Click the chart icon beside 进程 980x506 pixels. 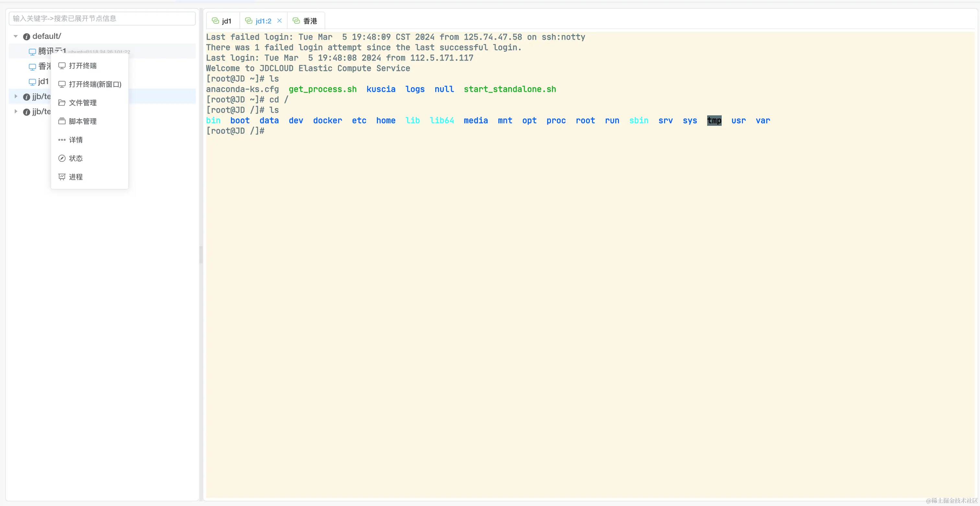pyautogui.click(x=62, y=177)
